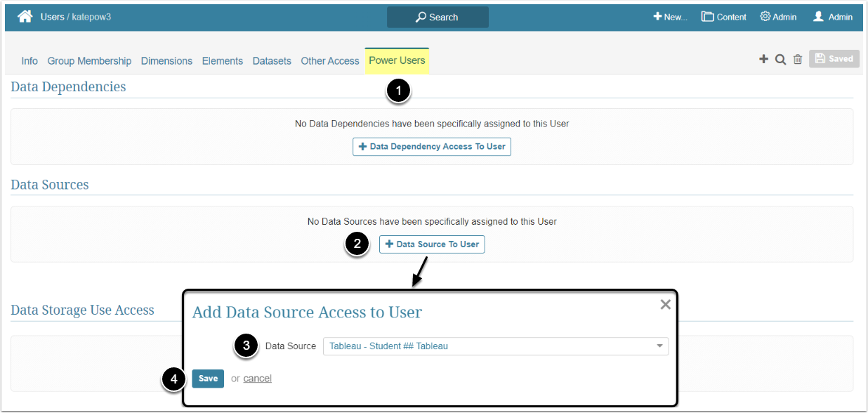This screenshot has width=868, height=413.
Task: Click the Data Storage Use Access heading
Action: pyautogui.click(x=82, y=310)
